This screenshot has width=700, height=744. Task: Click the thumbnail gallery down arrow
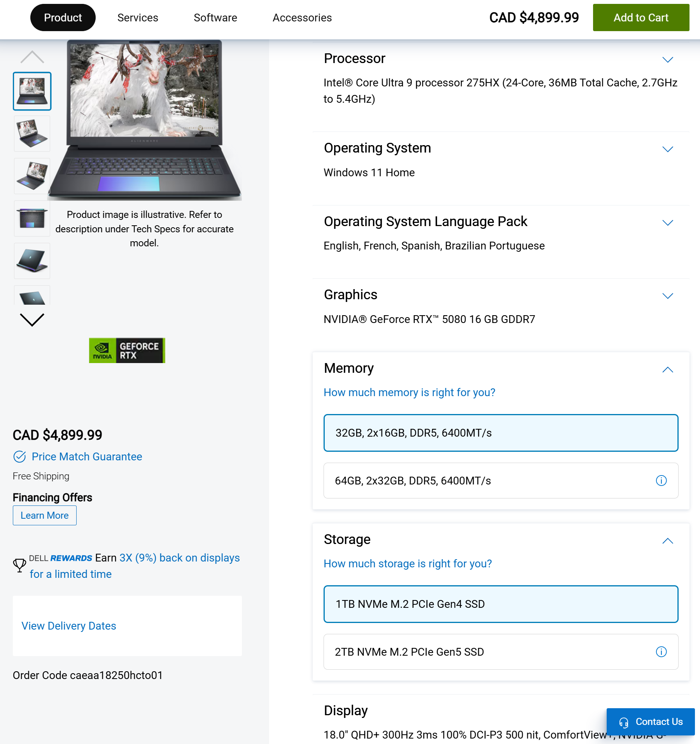click(x=32, y=320)
